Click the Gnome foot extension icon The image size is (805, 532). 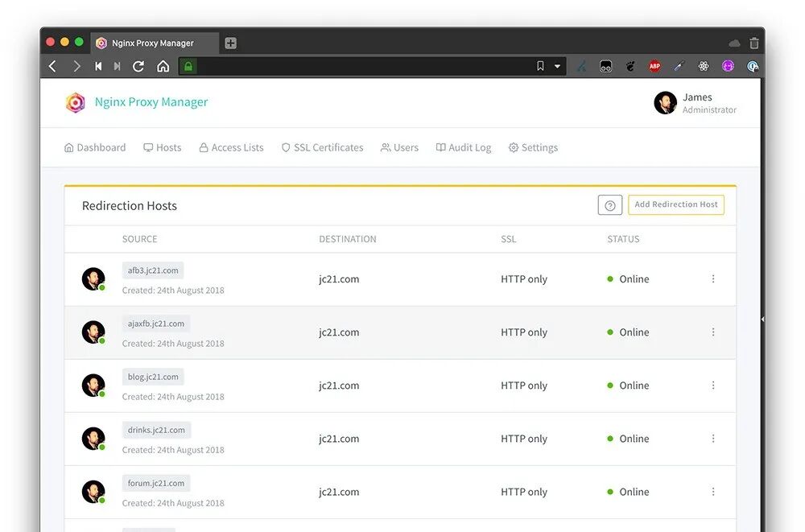(x=630, y=66)
